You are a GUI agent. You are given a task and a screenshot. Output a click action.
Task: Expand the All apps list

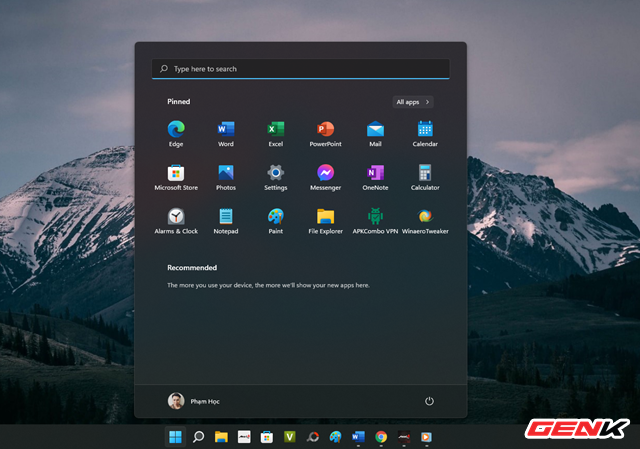click(413, 102)
